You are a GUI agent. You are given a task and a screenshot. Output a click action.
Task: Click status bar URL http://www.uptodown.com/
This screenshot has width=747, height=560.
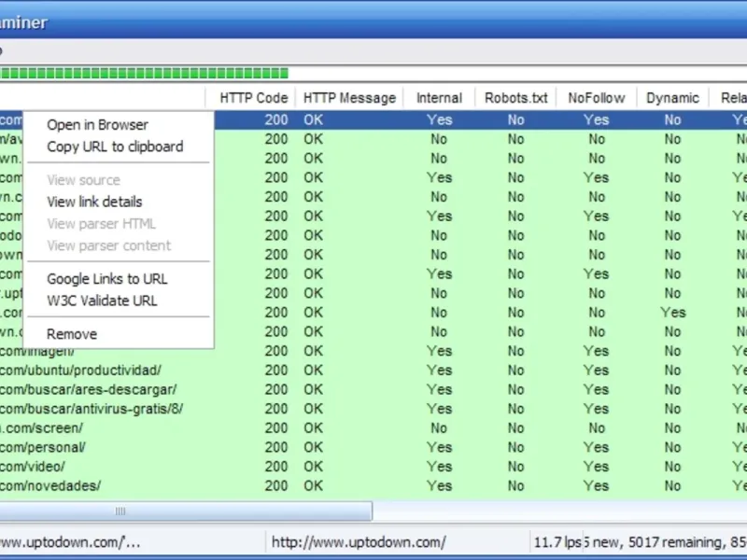(359, 542)
